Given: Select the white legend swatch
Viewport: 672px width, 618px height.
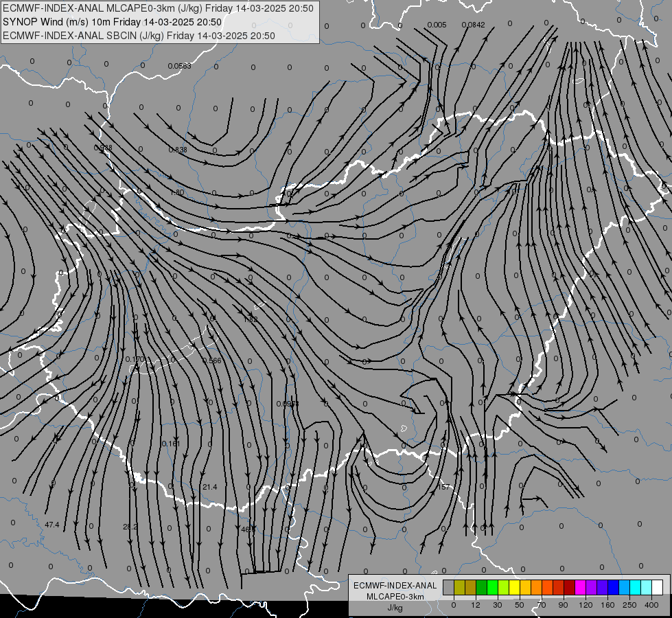Looking at the screenshot, I should pos(658,588).
